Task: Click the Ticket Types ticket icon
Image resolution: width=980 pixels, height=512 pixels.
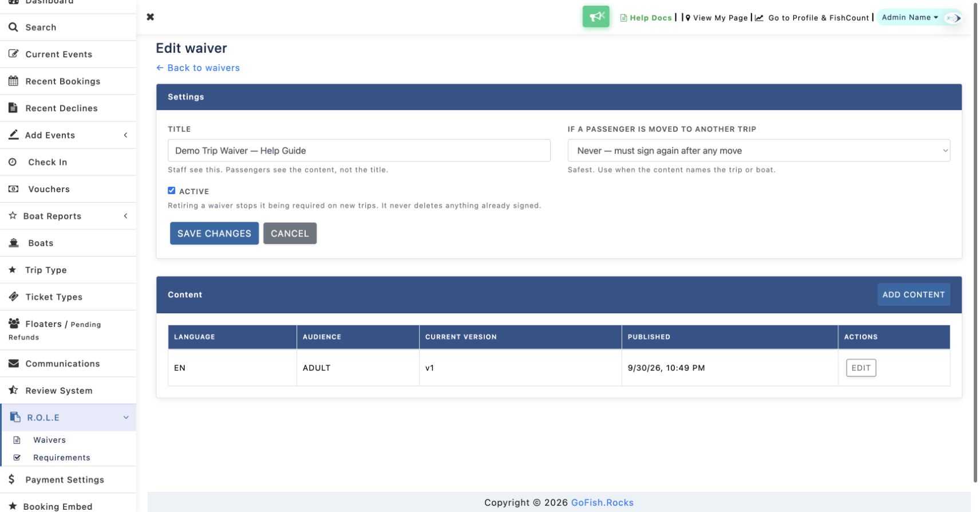Action: point(14,297)
